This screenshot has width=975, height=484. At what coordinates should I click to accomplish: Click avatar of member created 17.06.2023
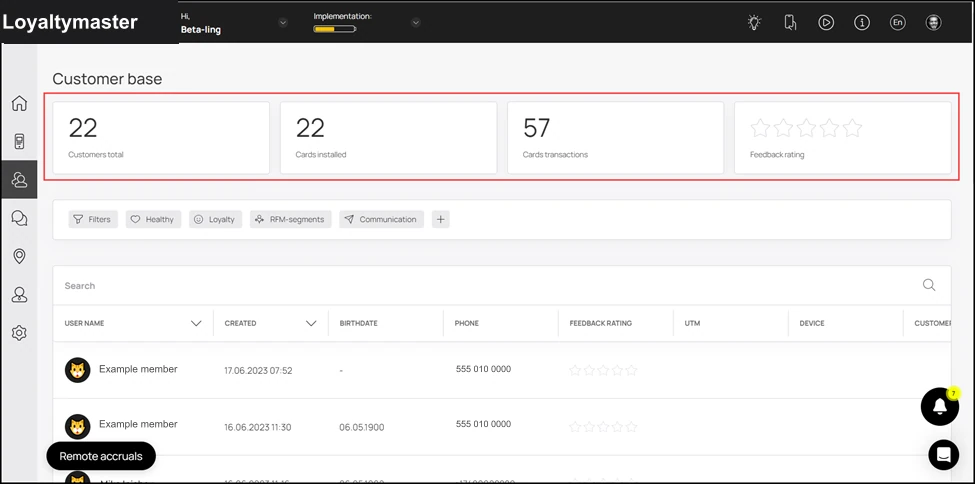click(x=78, y=370)
